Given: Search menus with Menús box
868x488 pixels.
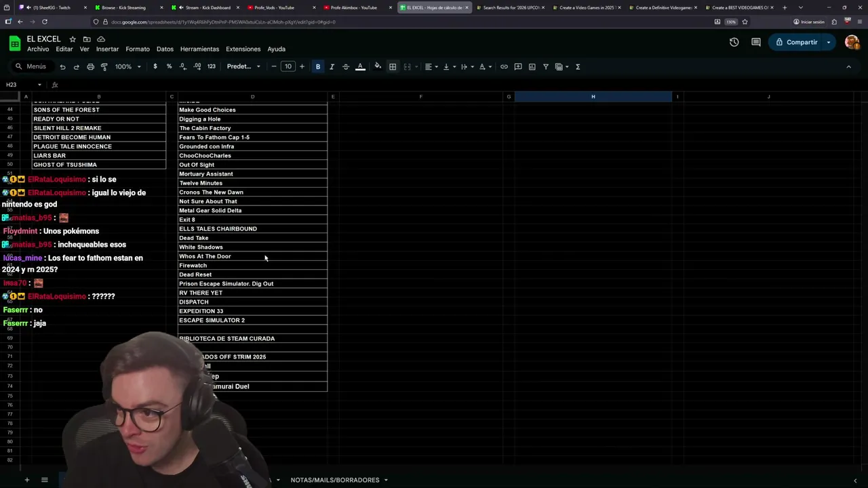Looking at the screenshot, I should point(31,66).
